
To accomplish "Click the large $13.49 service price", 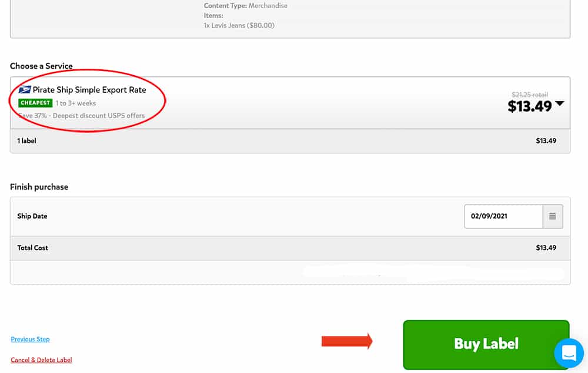I will pyautogui.click(x=530, y=106).
